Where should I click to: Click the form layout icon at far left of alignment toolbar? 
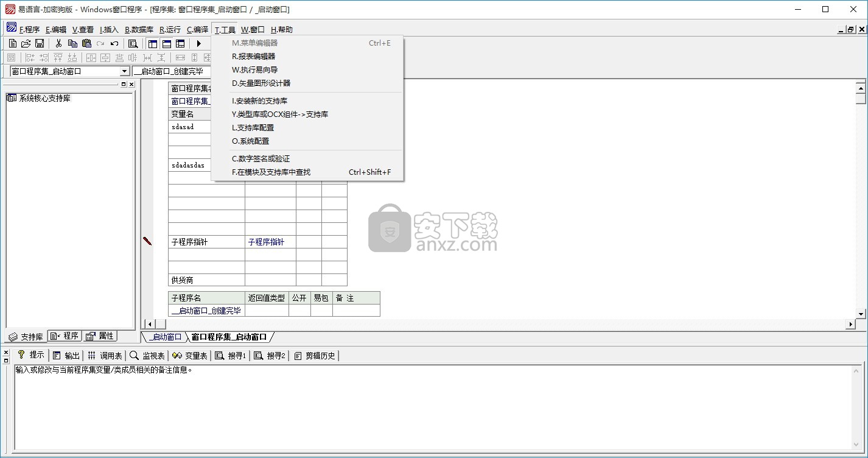point(11,57)
